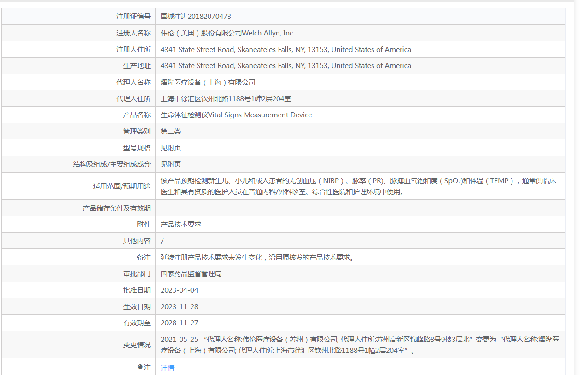Select registrant name Welch Allyn, Inc.
Viewport: 588px width, 375px height.
[268, 33]
